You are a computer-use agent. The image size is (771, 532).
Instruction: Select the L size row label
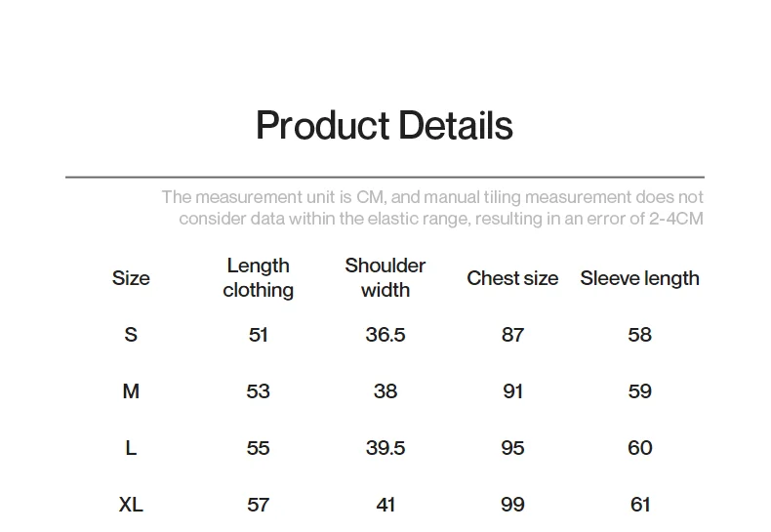(131, 448)
